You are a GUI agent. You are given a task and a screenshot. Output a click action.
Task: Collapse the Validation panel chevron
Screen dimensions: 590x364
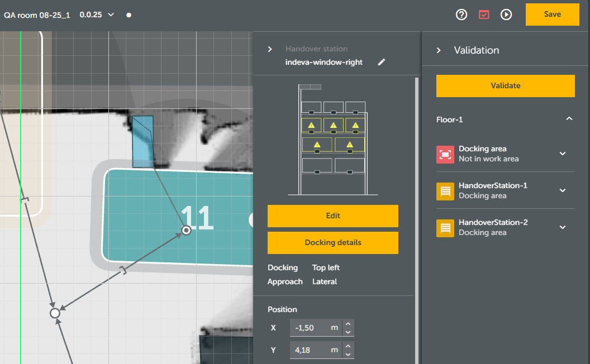click(439, 50)
